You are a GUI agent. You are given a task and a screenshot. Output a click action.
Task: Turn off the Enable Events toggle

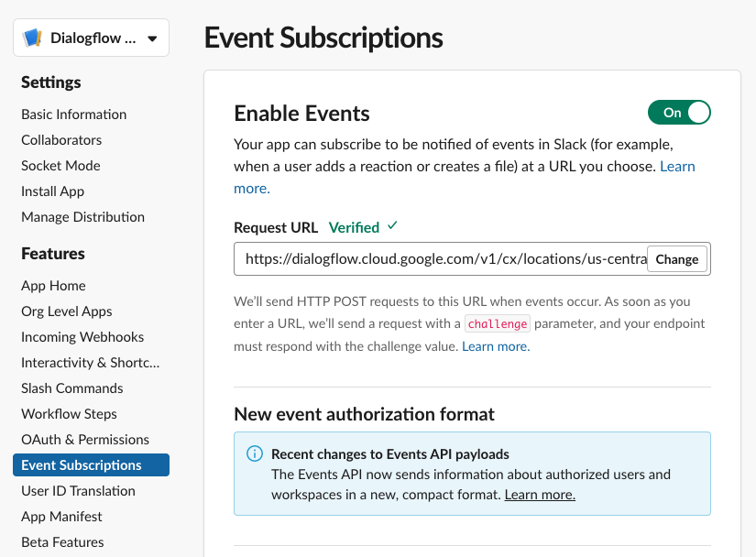pyautogui.click(x=679, y=113)
